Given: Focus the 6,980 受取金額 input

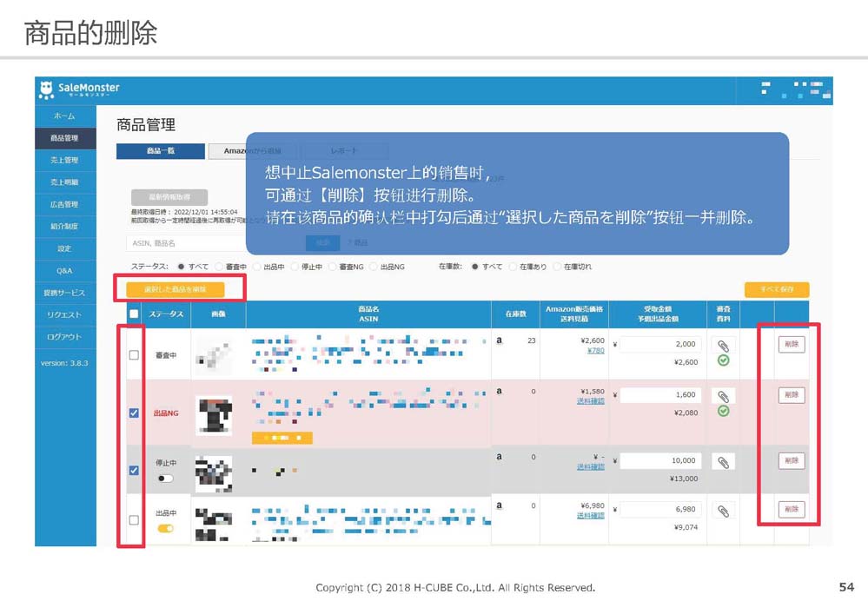Looking at the screenshot, I should pos(660,509).
